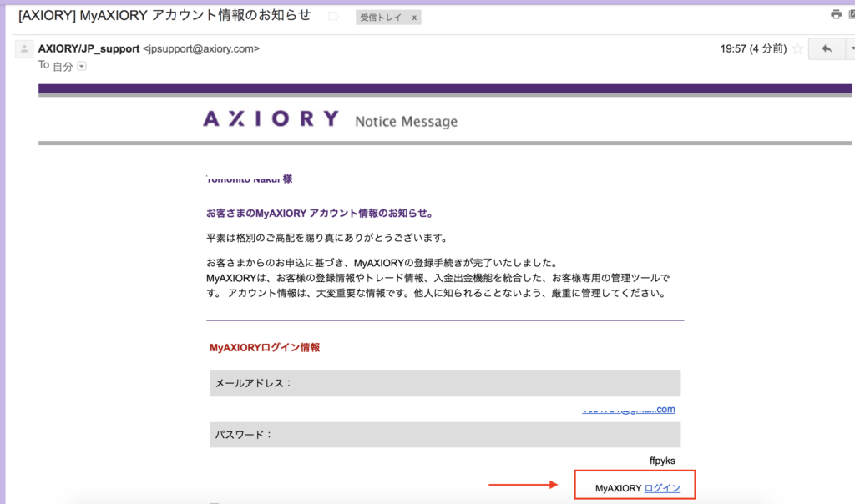Click the purple お客さまのMyAXIORY アカウント情報のお知らせ。 heading
Viewport: 855px width, 504px height.
click(x=320, y=214)
